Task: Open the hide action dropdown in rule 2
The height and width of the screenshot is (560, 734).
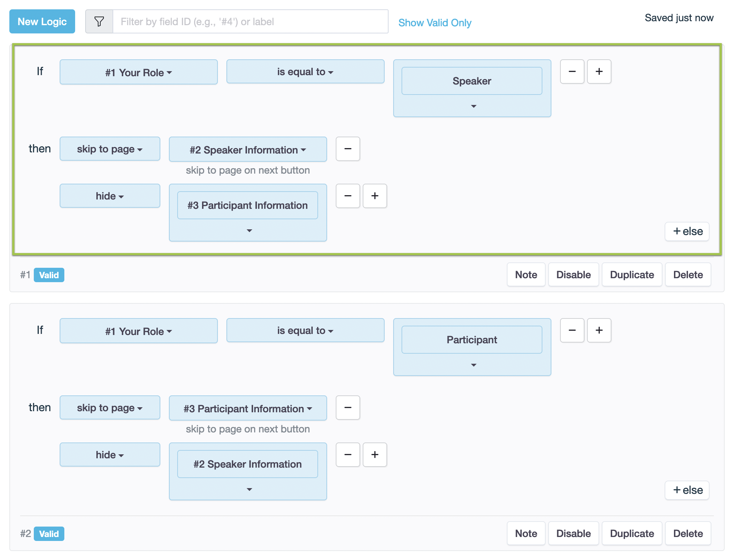Action: click(110, 455)
